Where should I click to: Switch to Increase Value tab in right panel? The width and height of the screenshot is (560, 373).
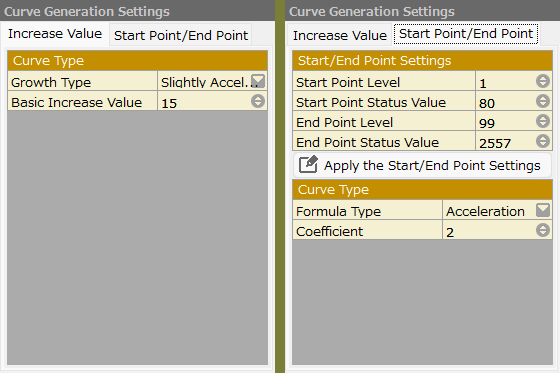point(340,35)
